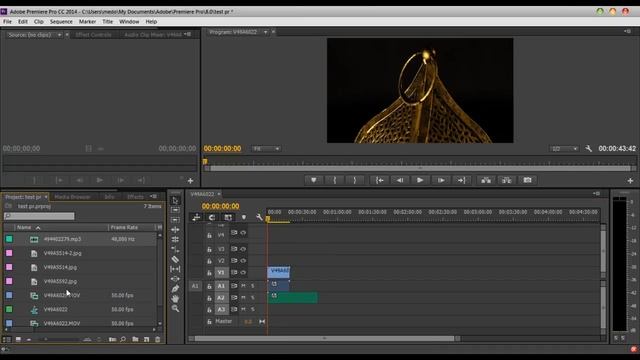Mute audio track A3
The width and height of the screenshot is (640, 360).
pyautogui.click(x=243, y=309)
